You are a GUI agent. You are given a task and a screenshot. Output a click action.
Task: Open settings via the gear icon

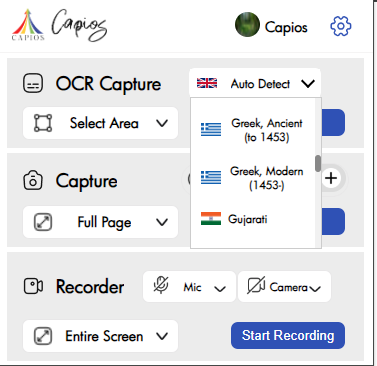341,26
